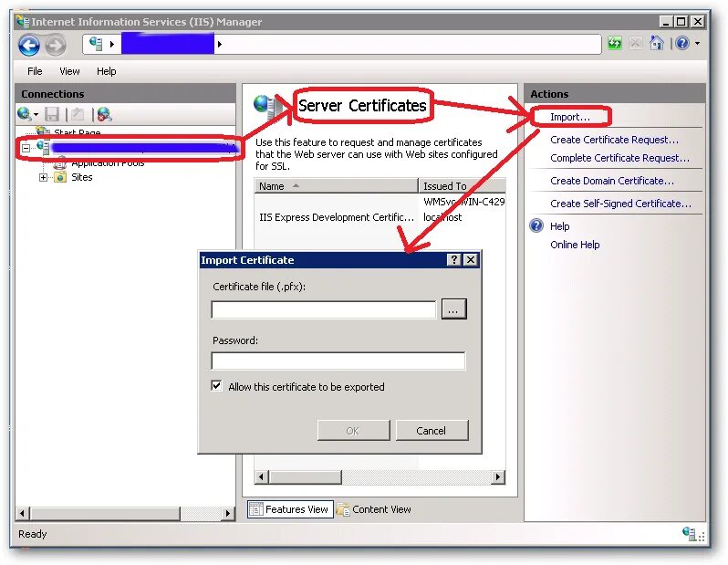Open Help from the toolbar question-mark icon
The image size is (728, 565).
(682, 43)
